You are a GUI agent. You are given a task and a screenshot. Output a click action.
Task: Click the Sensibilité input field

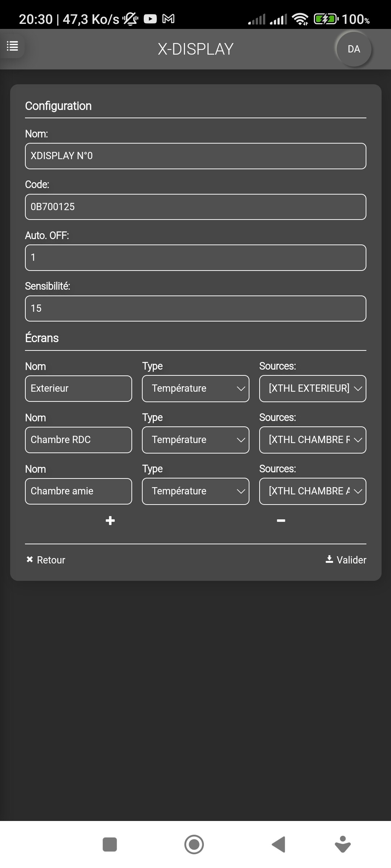[x=195, y=309]
